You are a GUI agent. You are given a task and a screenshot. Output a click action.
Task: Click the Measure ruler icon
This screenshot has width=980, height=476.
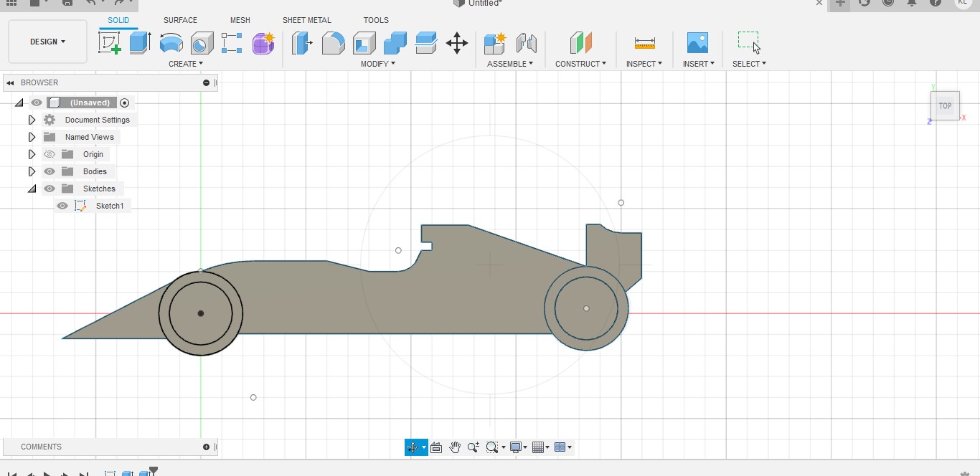pos(644,43)
